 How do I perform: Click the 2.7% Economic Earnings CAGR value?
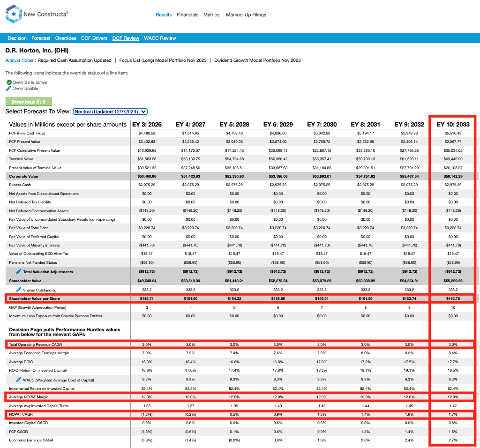click(x=453, y=440)
